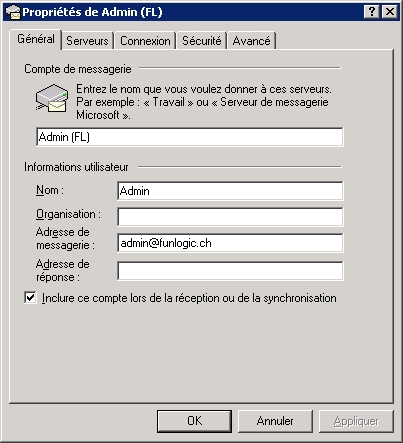This screenshot has height=443, width=403.
Task: Click the Propriétés de Admin (FL) title bar
Action: pos(201,12)
